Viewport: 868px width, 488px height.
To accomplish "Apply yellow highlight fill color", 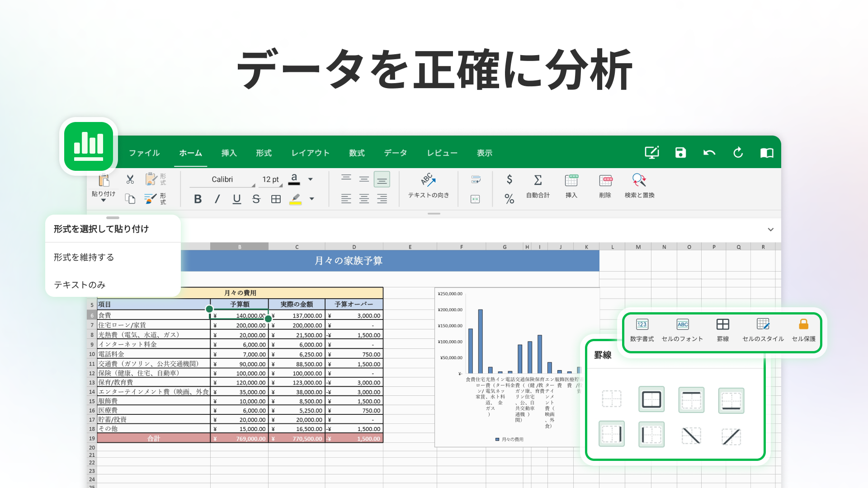I will [295, 199].
